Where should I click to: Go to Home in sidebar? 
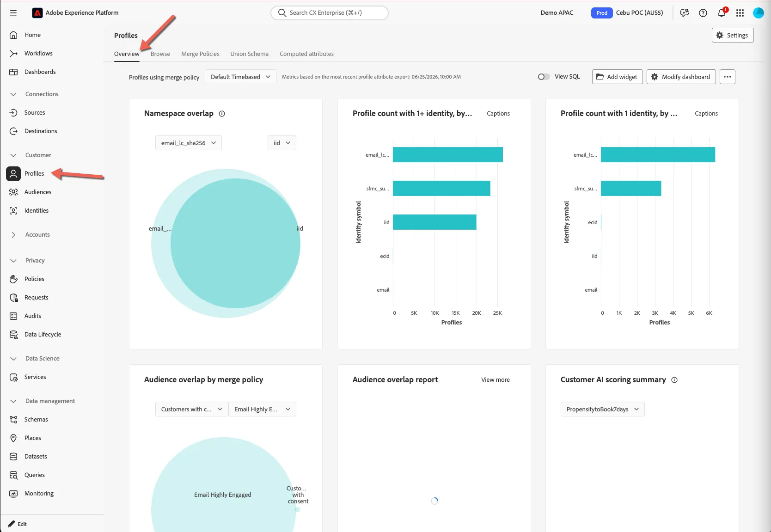pyautogui.click(x=32, y=35)
